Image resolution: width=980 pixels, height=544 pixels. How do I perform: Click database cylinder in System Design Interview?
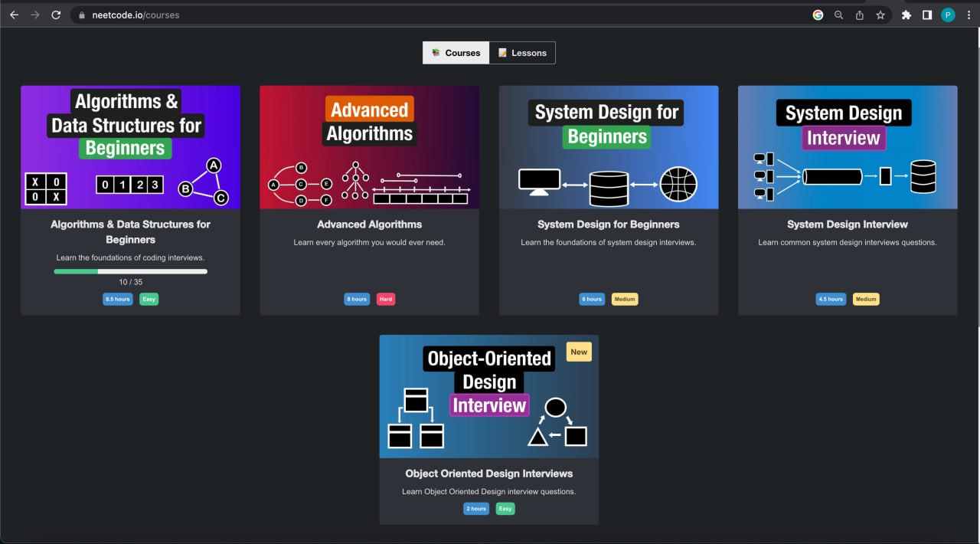[x=923, y=177]
